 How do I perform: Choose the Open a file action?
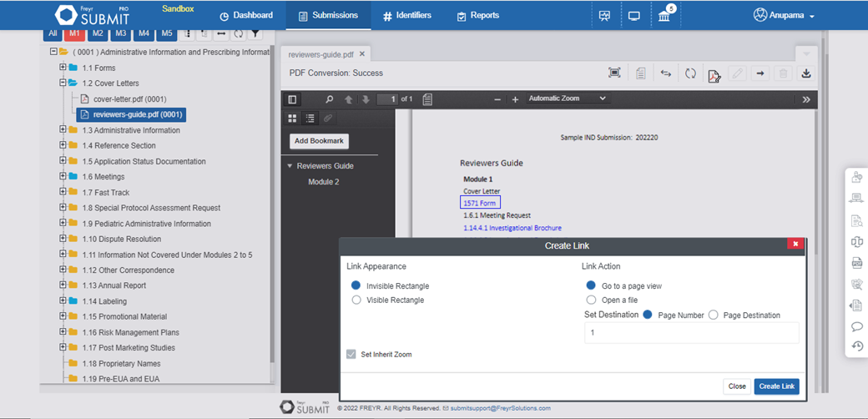click(591, 300)
